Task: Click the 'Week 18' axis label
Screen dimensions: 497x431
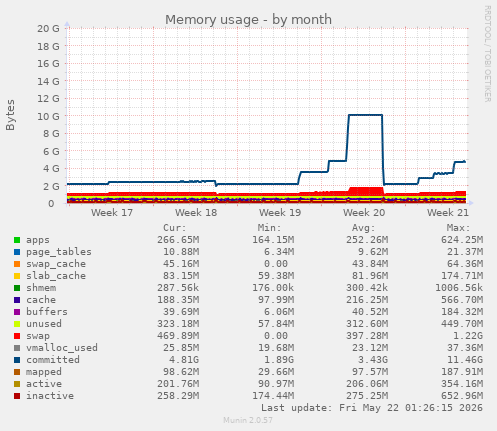Action: [x=196, y=213]
